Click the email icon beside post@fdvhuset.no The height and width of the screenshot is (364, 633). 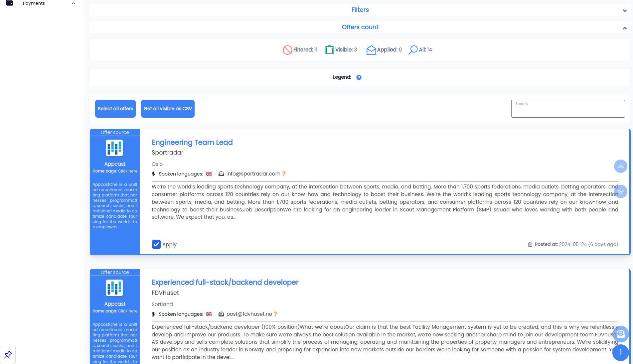click(221, 314)
